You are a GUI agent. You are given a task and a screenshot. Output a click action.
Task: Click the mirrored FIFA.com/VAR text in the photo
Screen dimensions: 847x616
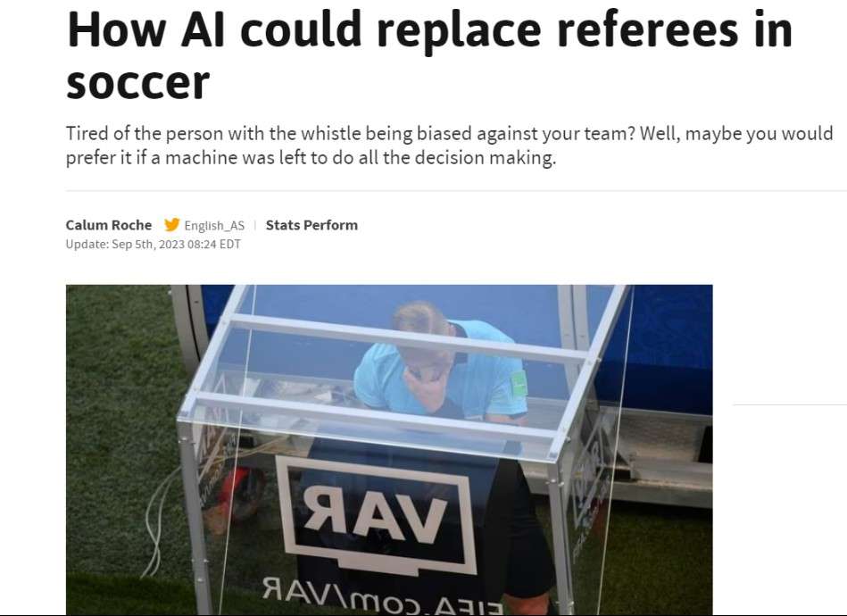pyautogui.click(x=383, y=595)
